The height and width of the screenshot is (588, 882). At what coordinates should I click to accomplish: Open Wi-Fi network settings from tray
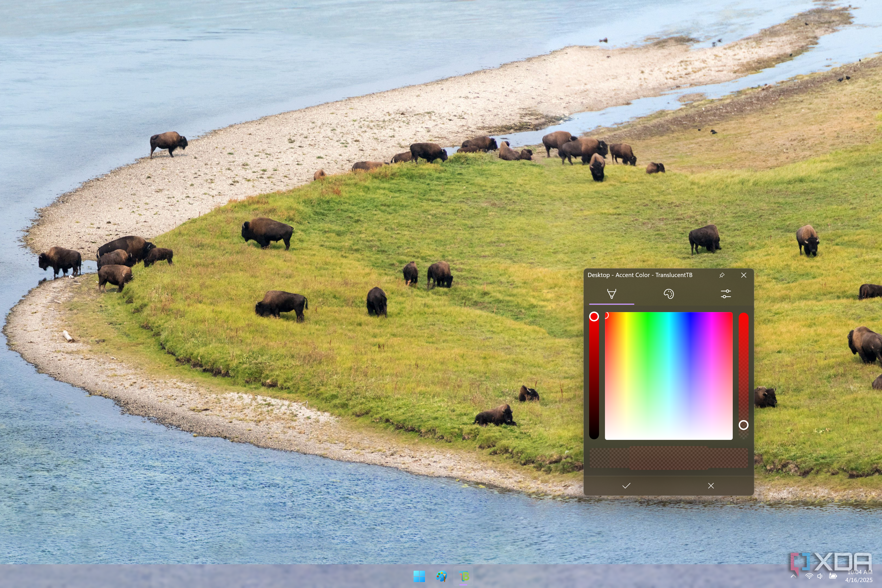[809, 576]
